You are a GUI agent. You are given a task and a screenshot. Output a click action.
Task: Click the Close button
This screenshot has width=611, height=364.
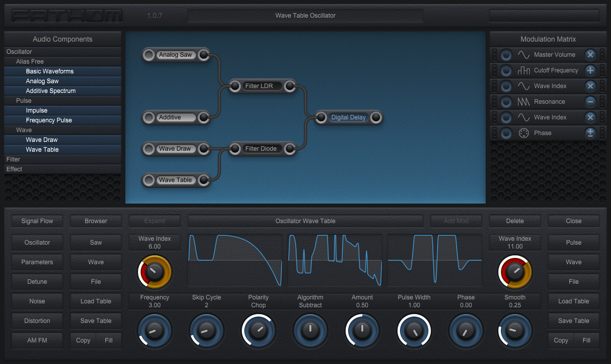[x=574, y=221]
